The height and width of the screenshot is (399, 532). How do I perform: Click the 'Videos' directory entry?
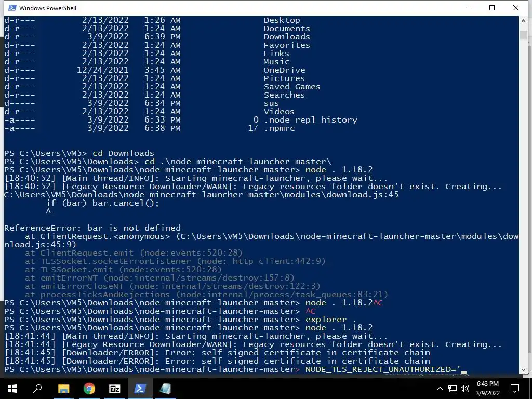279,112
